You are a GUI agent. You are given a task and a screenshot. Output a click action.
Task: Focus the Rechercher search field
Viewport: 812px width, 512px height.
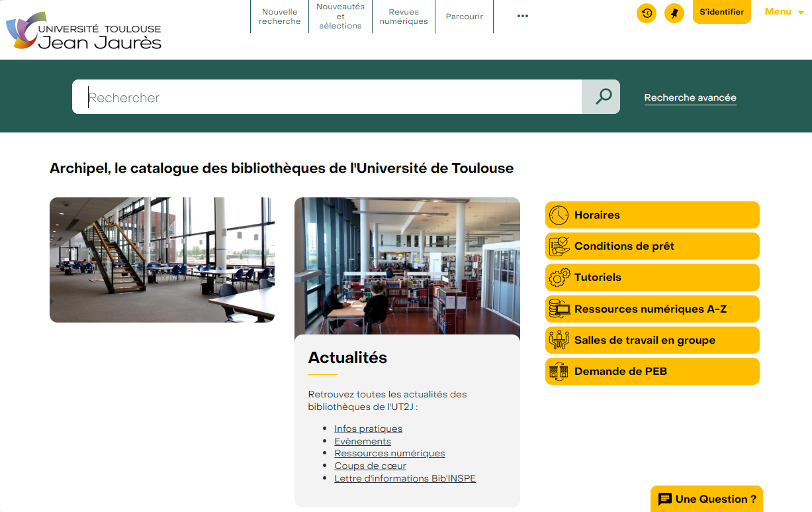click(327, 97)
